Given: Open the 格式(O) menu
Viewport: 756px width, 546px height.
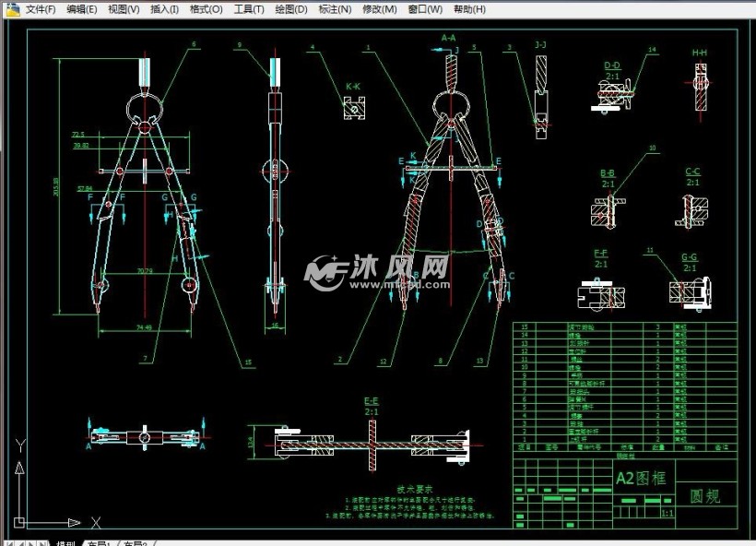Looking at the screenshot, I should 206,9.
